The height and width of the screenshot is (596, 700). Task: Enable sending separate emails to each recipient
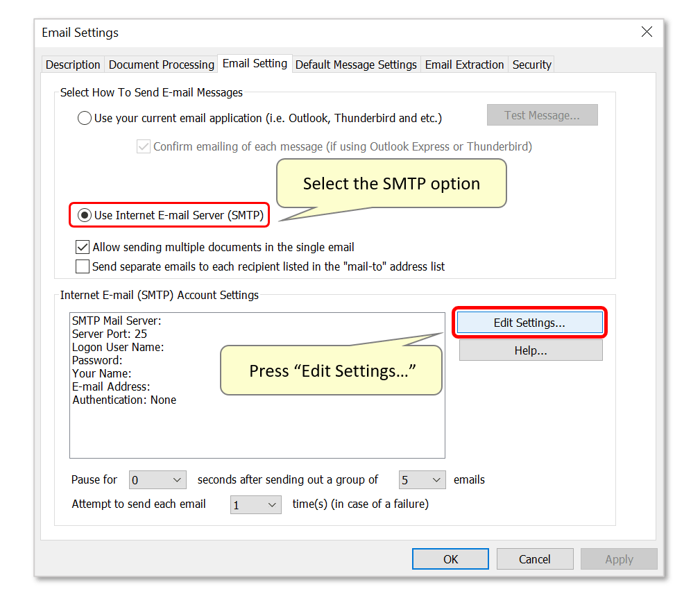point(83,266)
